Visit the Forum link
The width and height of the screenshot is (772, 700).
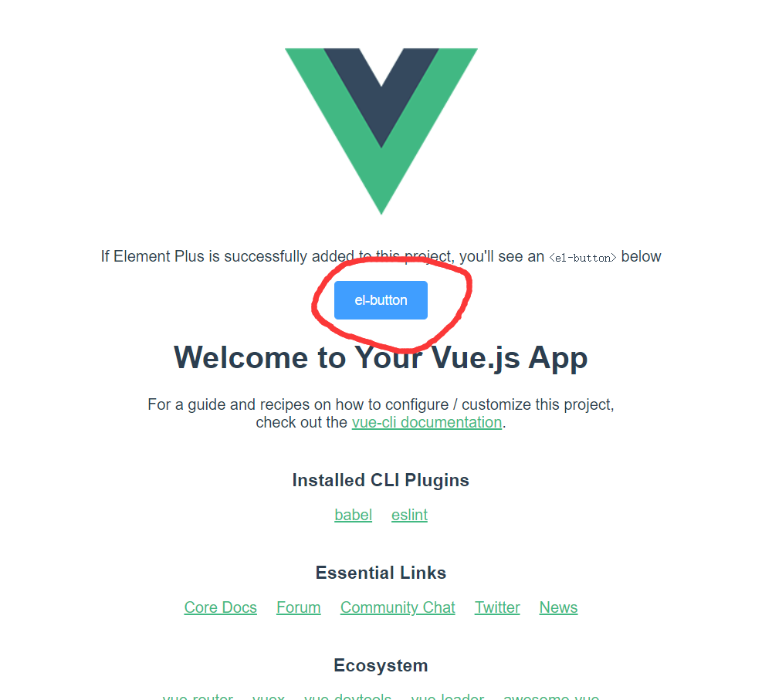[298, 607]
